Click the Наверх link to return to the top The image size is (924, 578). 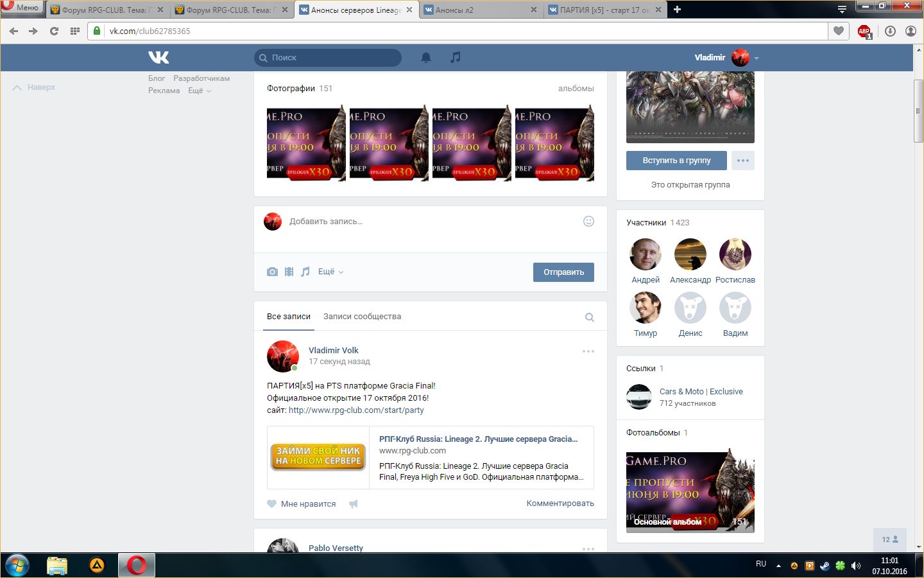coord(34,87)
